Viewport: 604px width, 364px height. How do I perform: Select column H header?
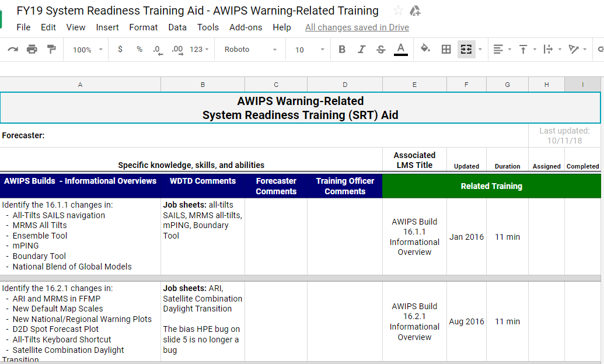[547, 85]
